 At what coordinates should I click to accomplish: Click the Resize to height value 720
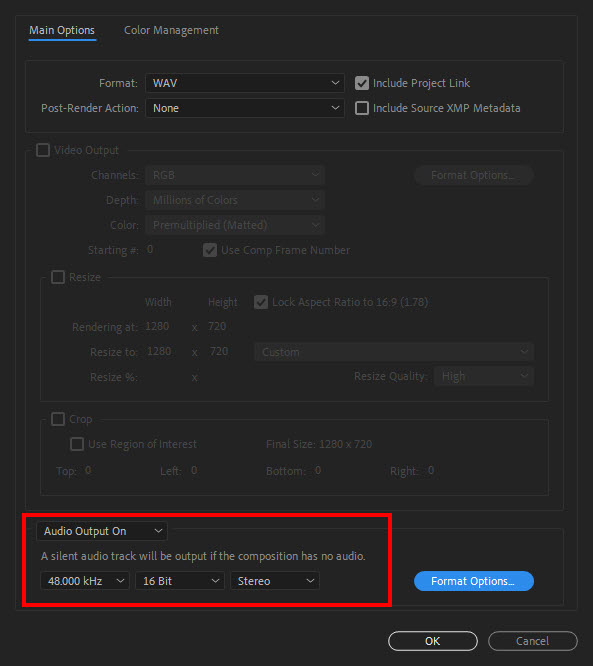(x=219, y=351)
